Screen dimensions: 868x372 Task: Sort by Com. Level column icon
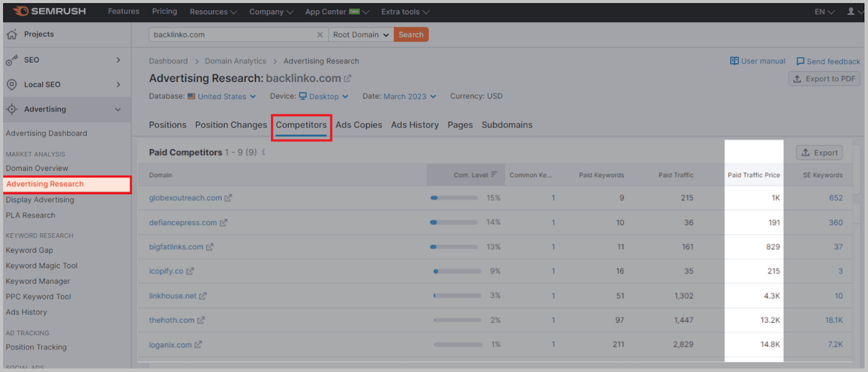[x=494, y=175]
